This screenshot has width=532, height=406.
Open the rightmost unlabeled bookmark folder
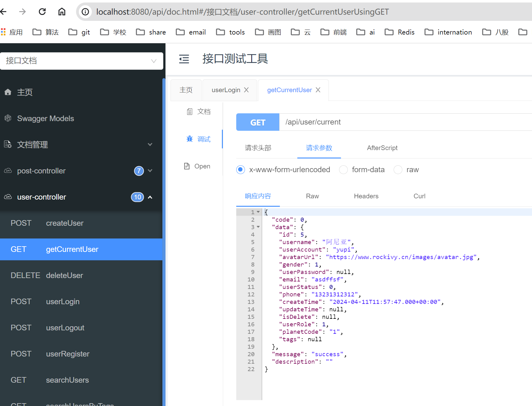pyautogui.click(x=523, y=32)
